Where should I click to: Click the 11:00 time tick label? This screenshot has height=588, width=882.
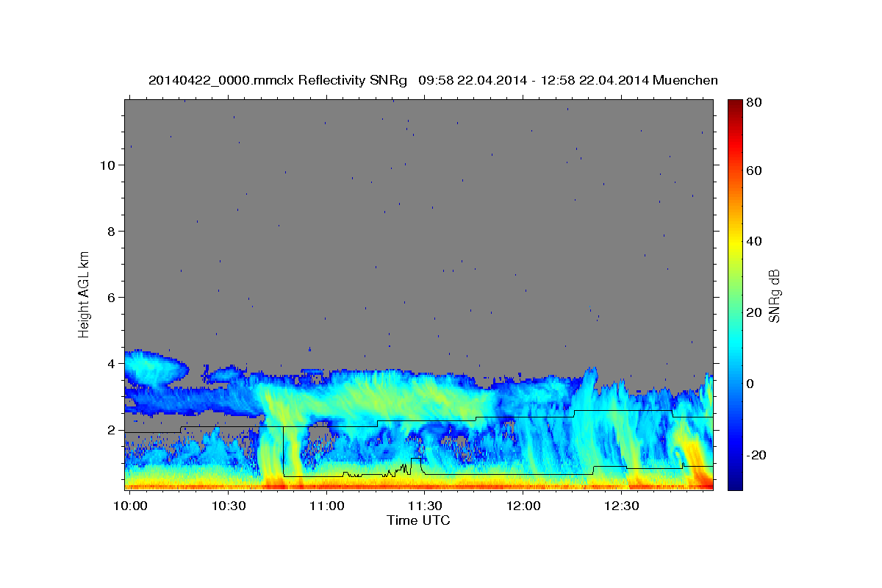(326, 506)
